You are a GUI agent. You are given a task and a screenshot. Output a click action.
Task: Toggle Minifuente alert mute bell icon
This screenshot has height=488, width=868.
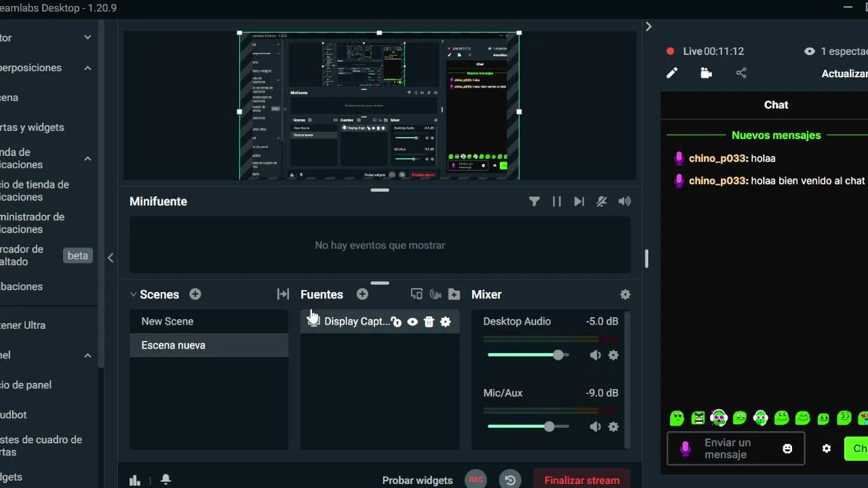(601, 201)
